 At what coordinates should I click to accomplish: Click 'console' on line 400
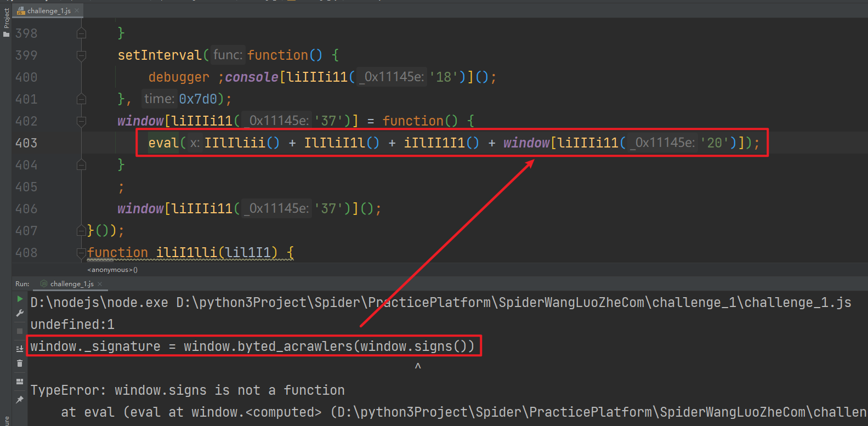click(252, 77)
